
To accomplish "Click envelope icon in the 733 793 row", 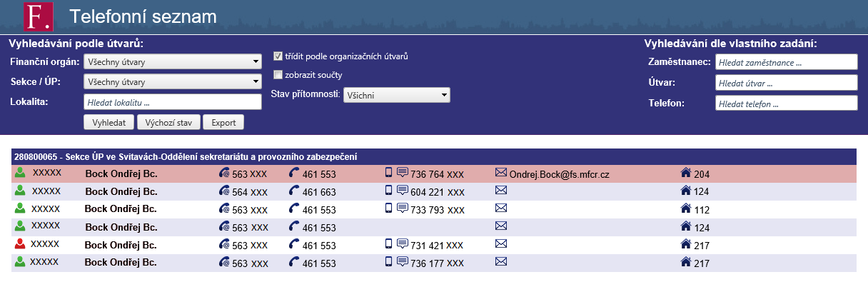I will (x=500, y=208).
